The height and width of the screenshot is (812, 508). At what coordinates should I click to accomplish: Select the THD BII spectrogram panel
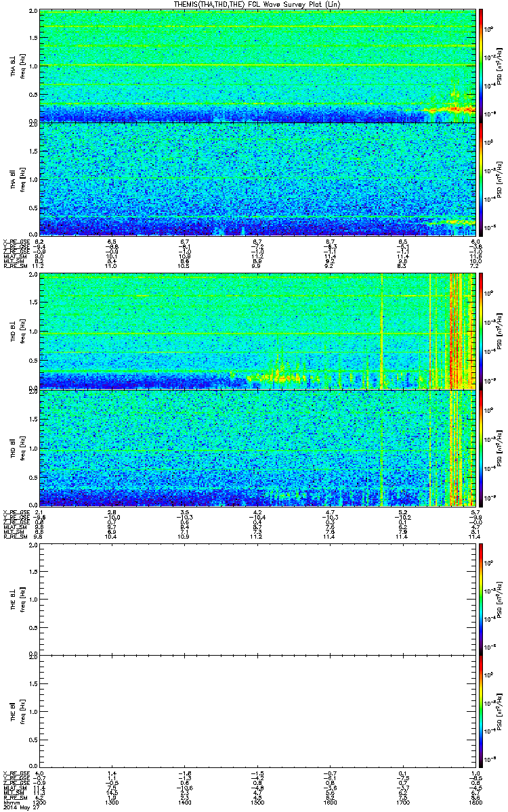[x=257, y=447]
